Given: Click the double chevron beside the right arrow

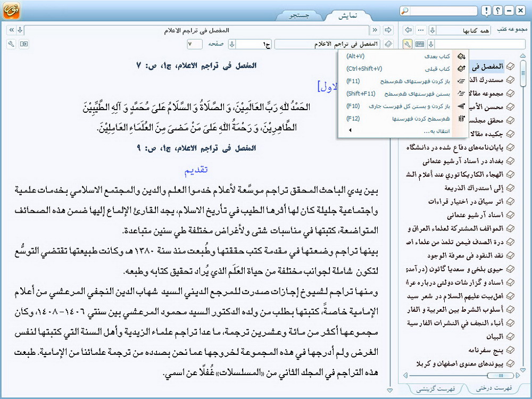Looking at the screenshot, I should [375, 30].
